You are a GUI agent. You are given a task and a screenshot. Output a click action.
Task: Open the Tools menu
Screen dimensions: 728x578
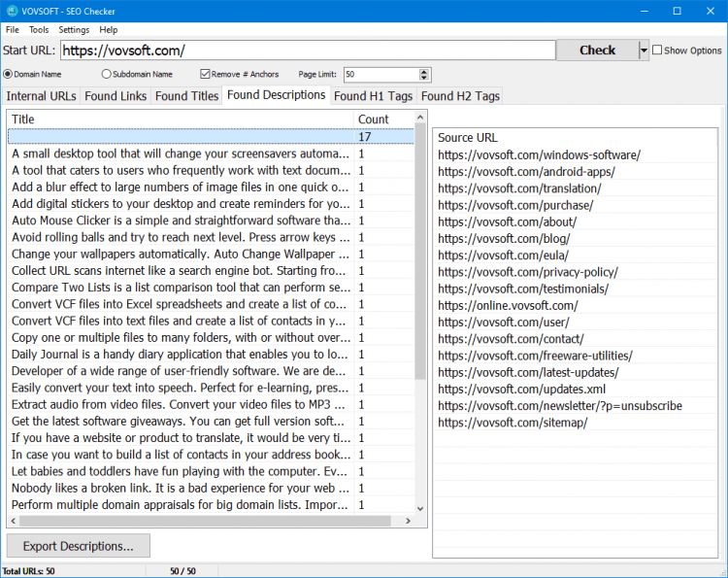[39, 30]
